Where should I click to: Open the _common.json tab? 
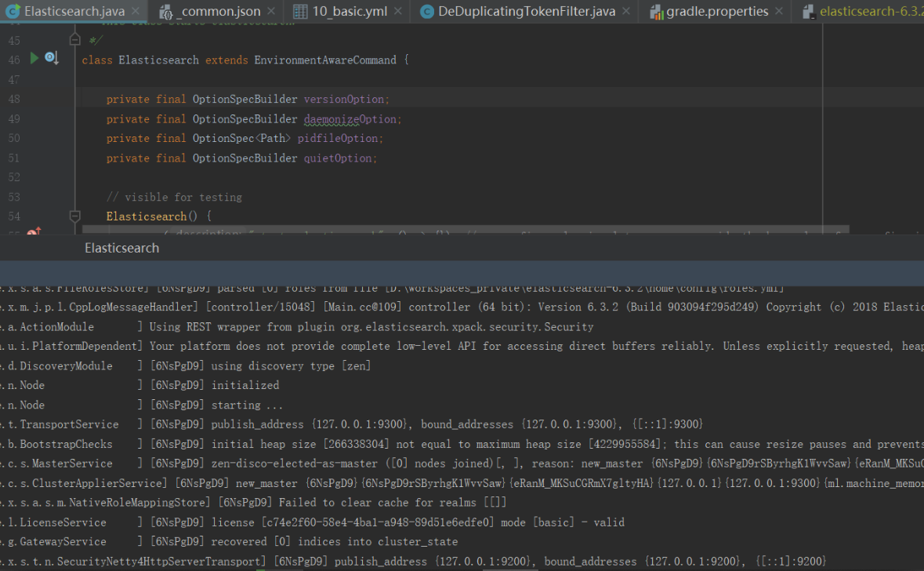tap(220, 11)
